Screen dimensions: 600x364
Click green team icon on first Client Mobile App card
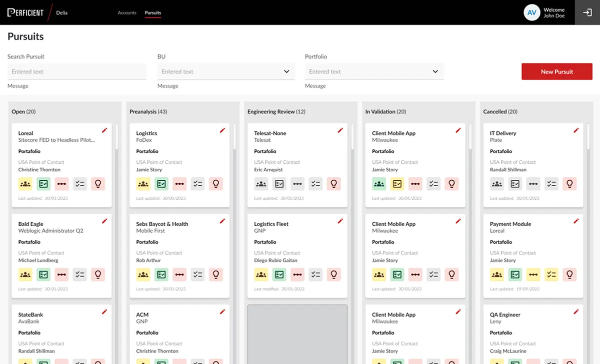coord(379,184)
